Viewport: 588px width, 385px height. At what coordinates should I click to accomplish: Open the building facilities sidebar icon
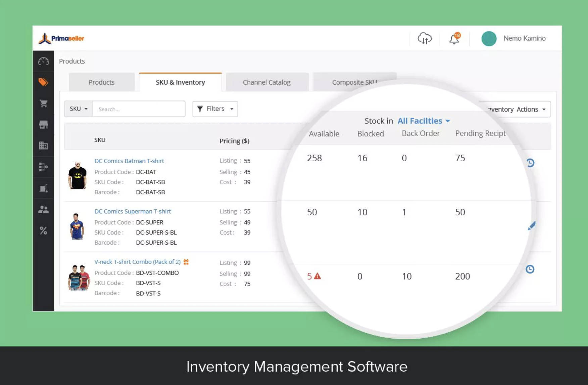pos(43,145)
